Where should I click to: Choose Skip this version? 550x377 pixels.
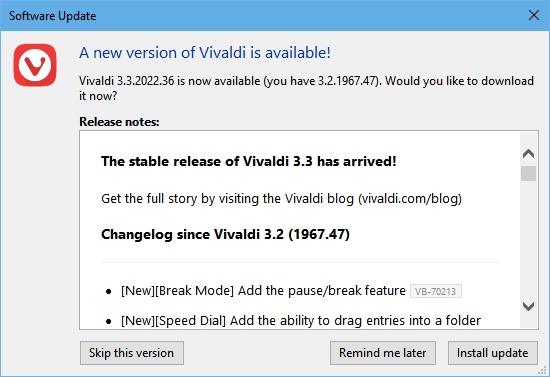tap(132, 353)
